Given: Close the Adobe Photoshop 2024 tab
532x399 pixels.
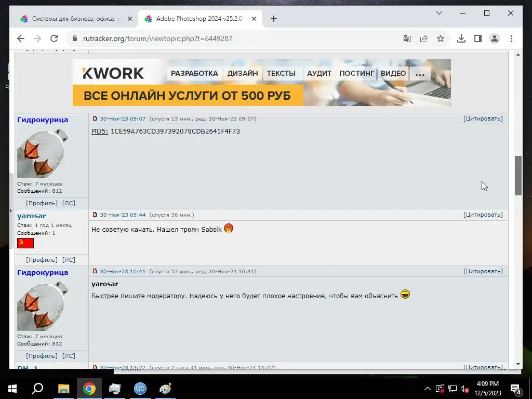Looking at the screenshot, I should tap(254, 19).
